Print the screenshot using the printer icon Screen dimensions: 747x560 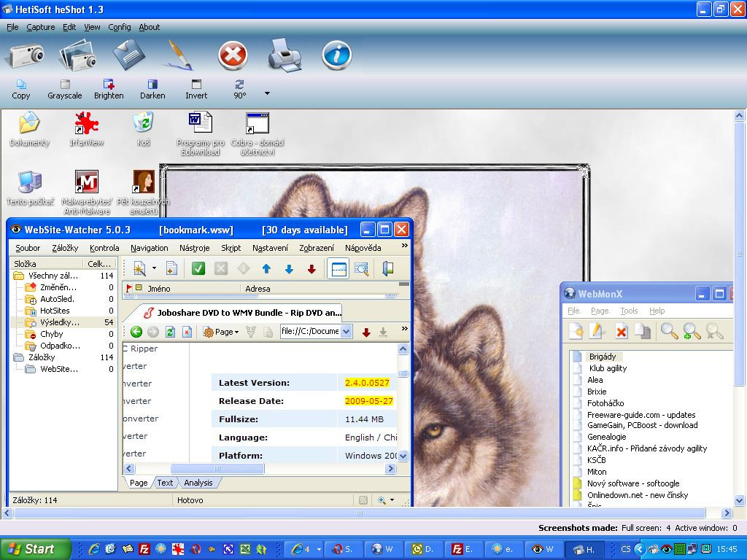tap(285, 55)
